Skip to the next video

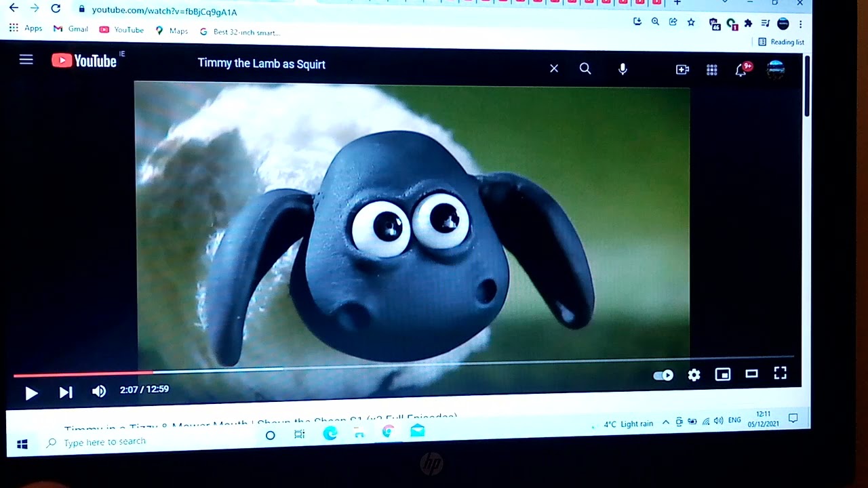pyautogui.click(x=66, y=392)
